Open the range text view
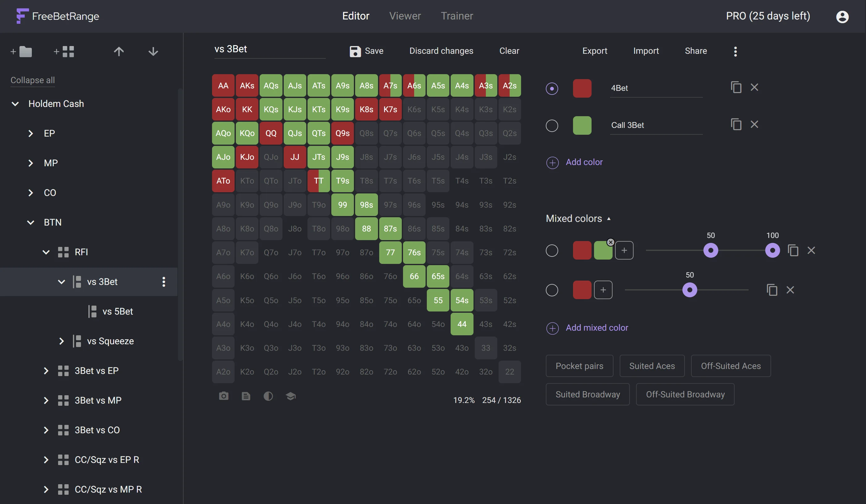 pos(246,396)
